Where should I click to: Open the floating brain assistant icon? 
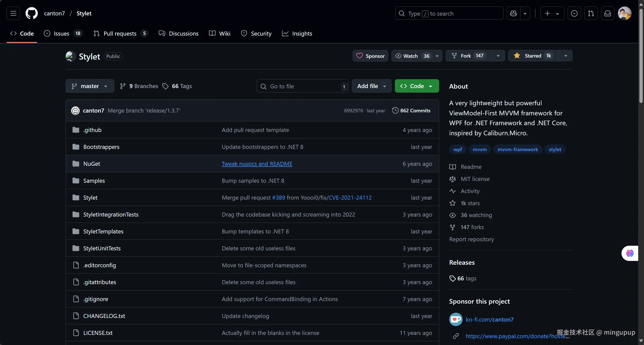tap(630, 253)
